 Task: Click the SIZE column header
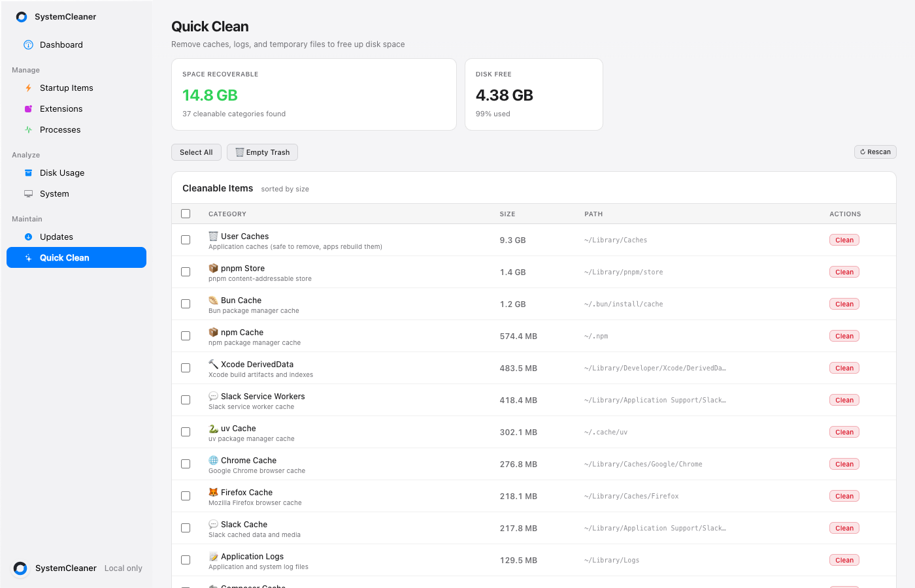(x=508, y=214)
